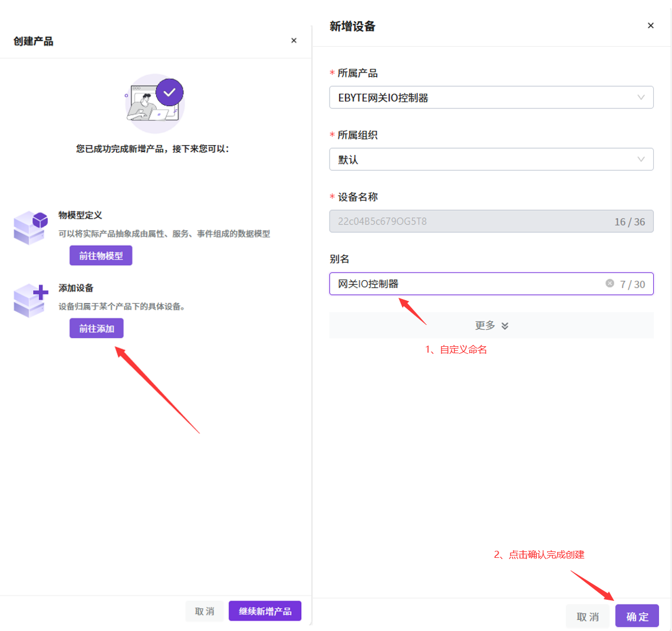
Task: Click into the 别名 input field
Action: pyautogui.click(x=466, y=284)
